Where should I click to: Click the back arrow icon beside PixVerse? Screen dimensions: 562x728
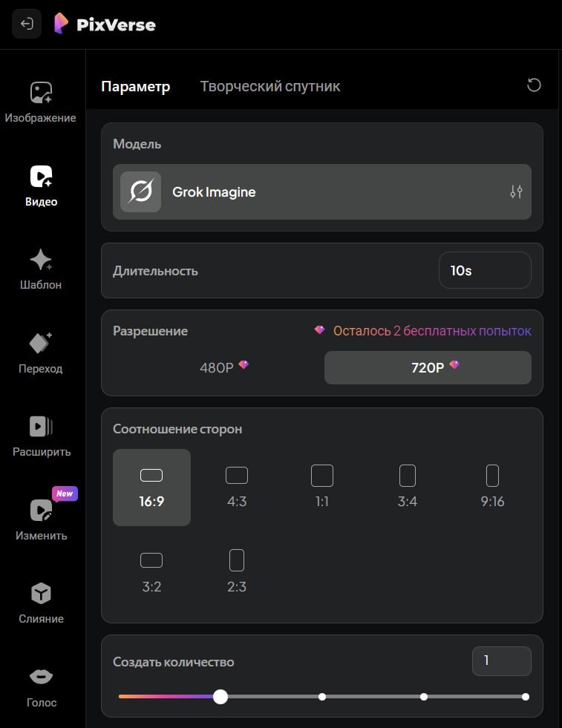click(27, 24)
